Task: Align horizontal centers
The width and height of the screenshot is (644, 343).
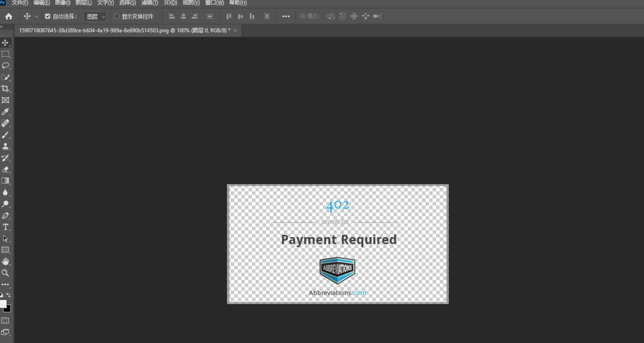Action: pyautogui.click(x=184, y=16)
